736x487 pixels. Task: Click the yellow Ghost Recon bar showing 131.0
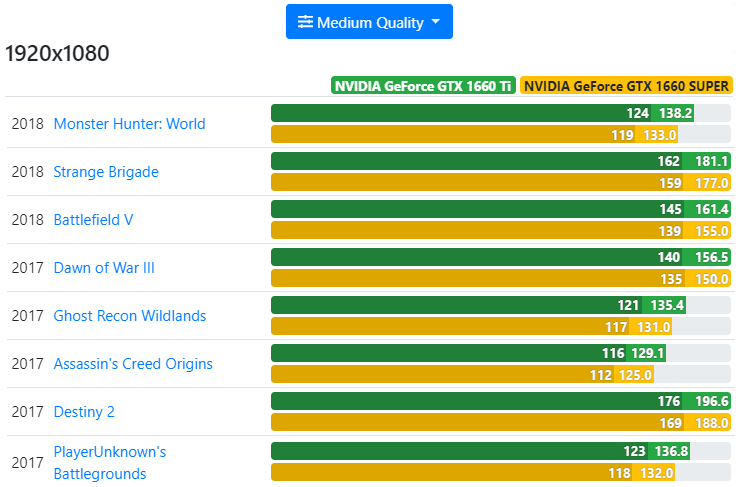coord(471,327)
